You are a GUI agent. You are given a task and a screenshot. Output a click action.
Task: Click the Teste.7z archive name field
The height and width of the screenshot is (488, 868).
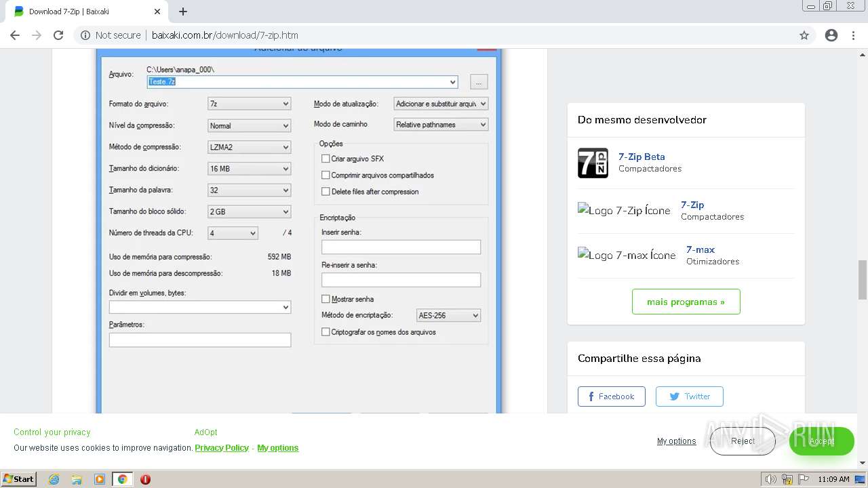[x=302, y=82]
